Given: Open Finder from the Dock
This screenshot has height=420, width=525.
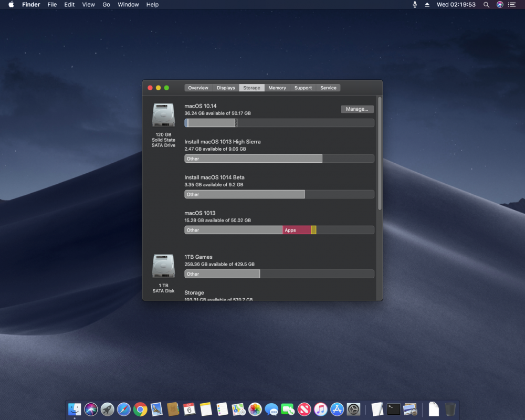Looking at the screenshot, I should pos(75,409).
